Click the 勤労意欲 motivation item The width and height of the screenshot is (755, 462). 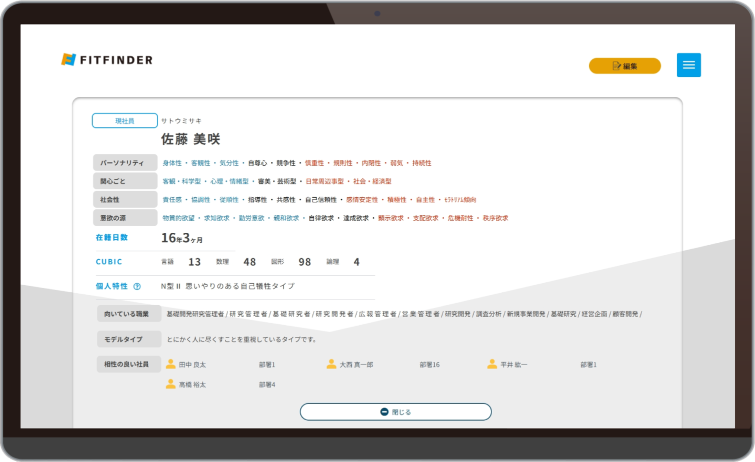click(x=251, y=218)
